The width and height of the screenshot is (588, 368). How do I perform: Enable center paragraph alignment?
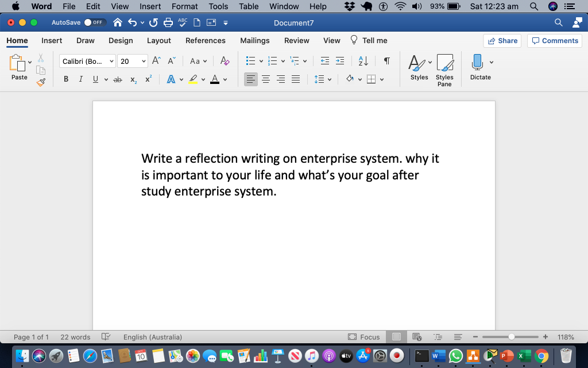[265, 79]
